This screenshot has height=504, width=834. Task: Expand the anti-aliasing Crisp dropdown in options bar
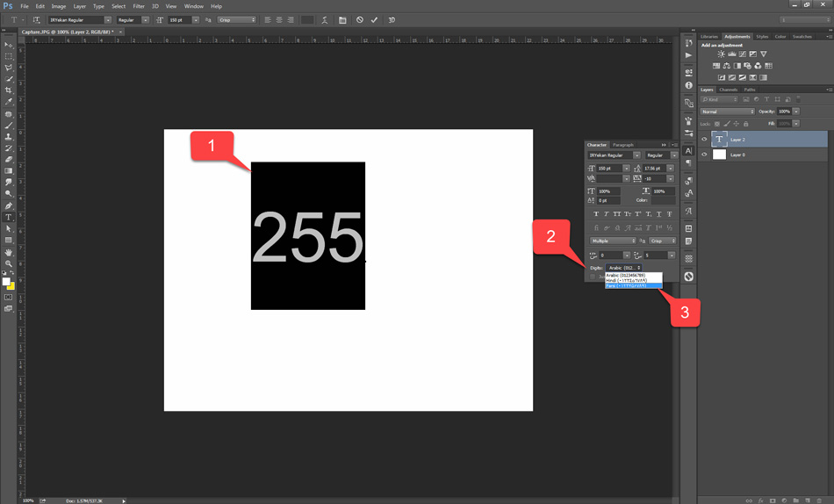point(237,20)
